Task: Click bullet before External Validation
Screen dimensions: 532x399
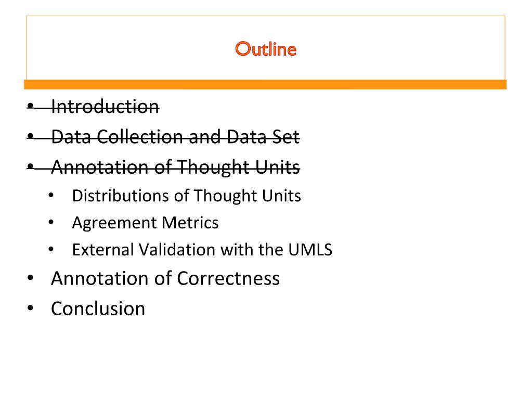Action: click(x=51, y=250)
